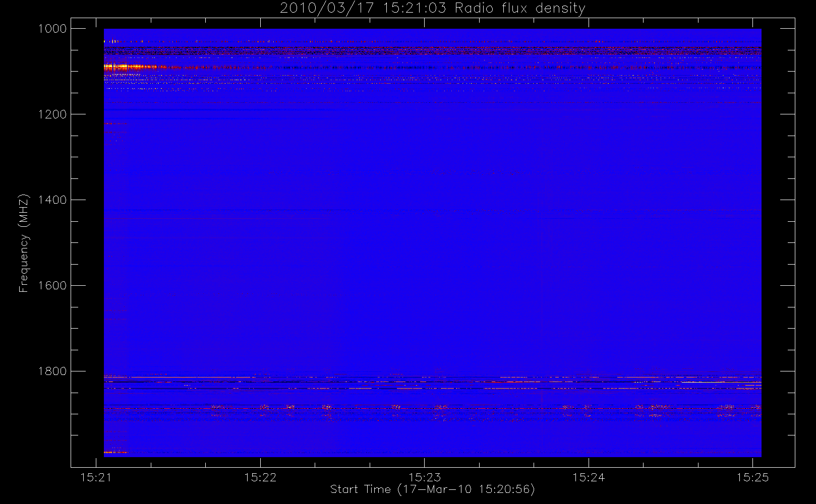Click the 15:22 time tick label
816x504 pixels.
coord(260,477)
